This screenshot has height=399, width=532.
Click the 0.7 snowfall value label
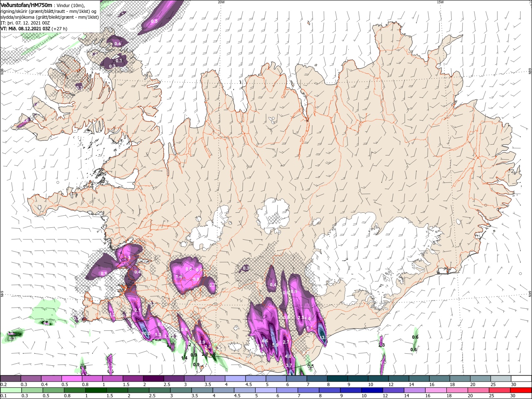click(212, 285)
